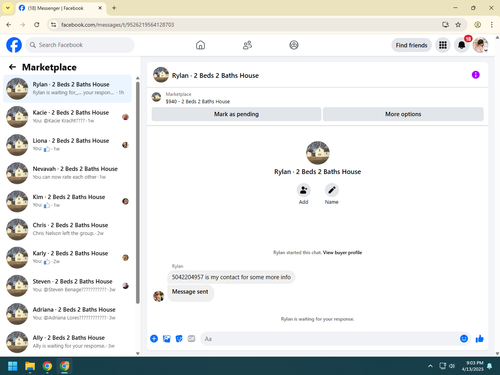The width and height of the screenshot is (500, 375).
Task: Open the Rylan conversation in the list
Action: tap(68, 89)
